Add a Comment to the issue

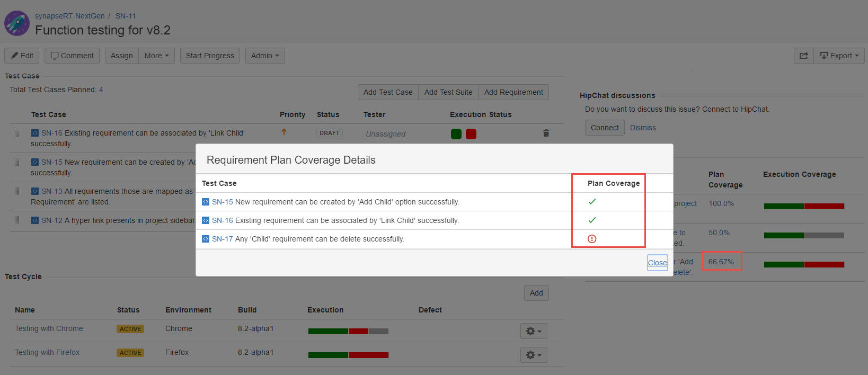coord(72,56)
